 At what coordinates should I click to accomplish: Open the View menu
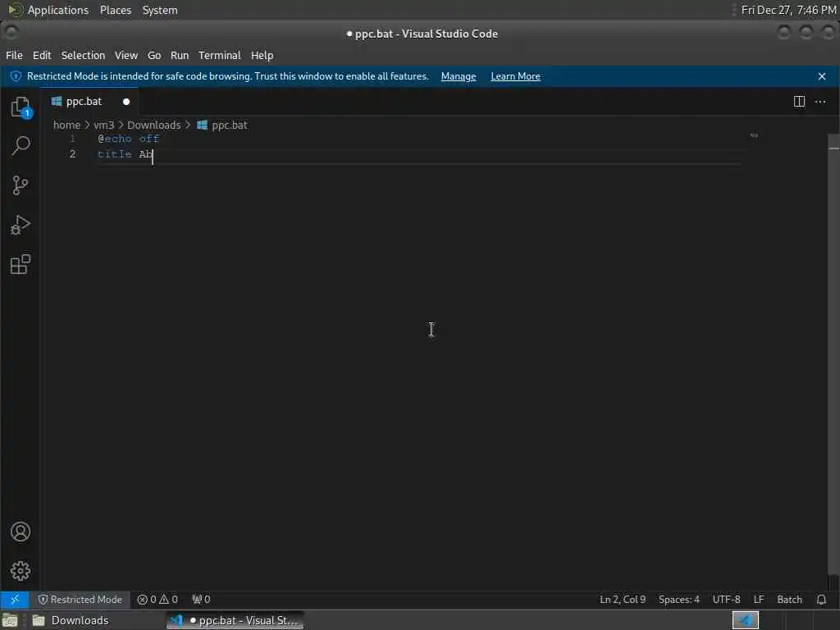(126, 55)
